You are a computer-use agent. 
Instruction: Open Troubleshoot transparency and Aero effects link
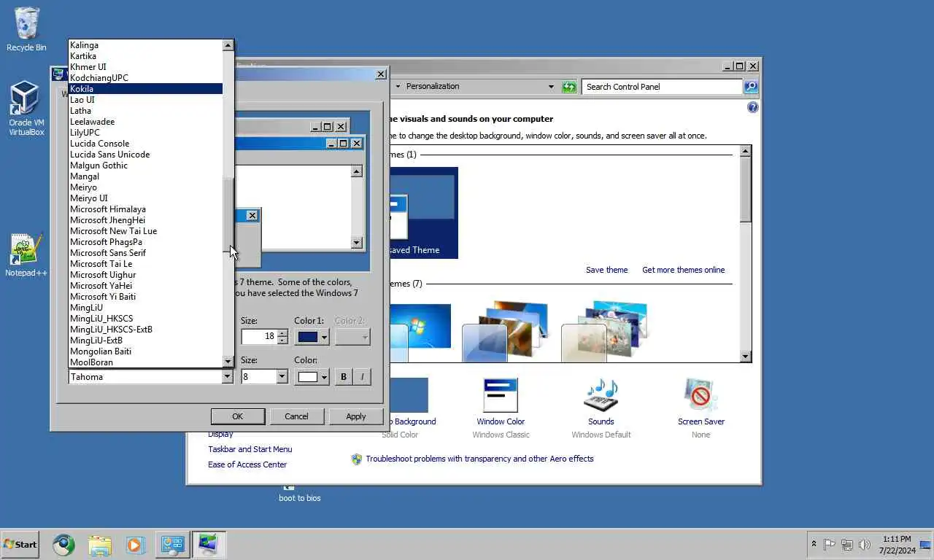click(x=479, y=459)
